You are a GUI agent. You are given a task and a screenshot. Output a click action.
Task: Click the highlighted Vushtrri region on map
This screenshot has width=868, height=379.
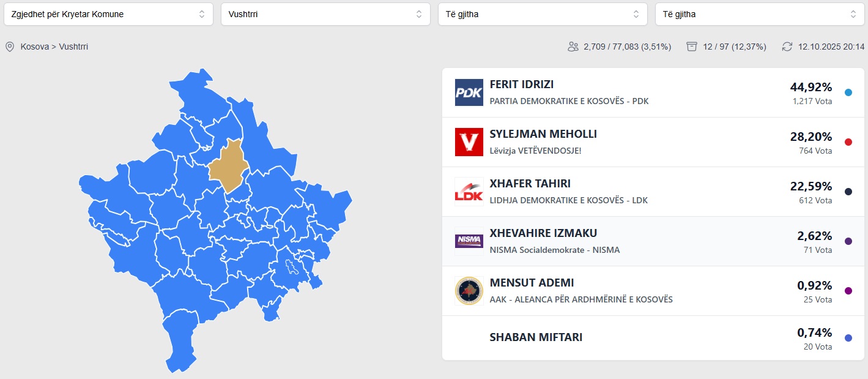[228, 167]
